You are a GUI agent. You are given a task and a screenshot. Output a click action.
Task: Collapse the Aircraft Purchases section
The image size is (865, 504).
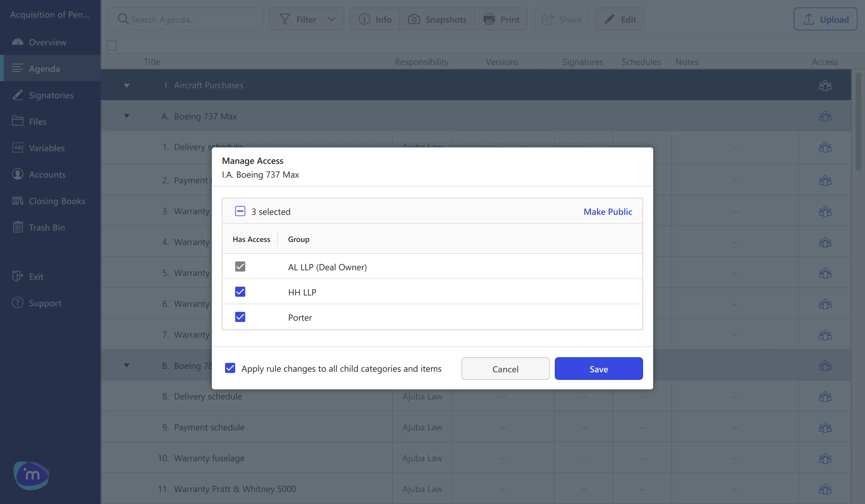click(x=127, y=85)
